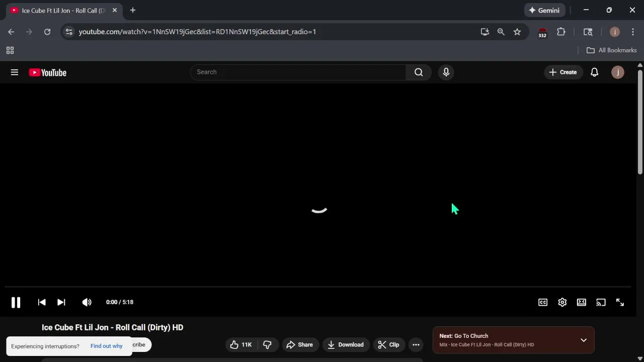Skip to next video
Viewport: 644px width, 362px height.
(x=61, y=302)
